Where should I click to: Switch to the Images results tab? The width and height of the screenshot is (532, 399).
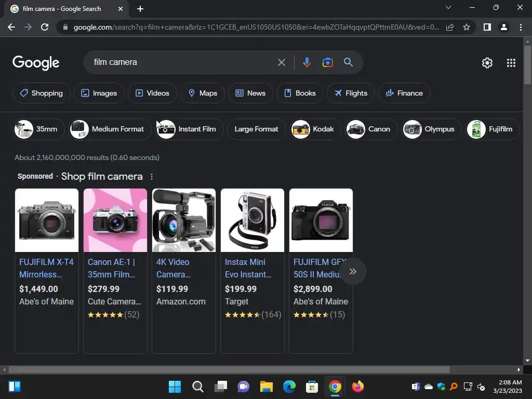(99, 93)
